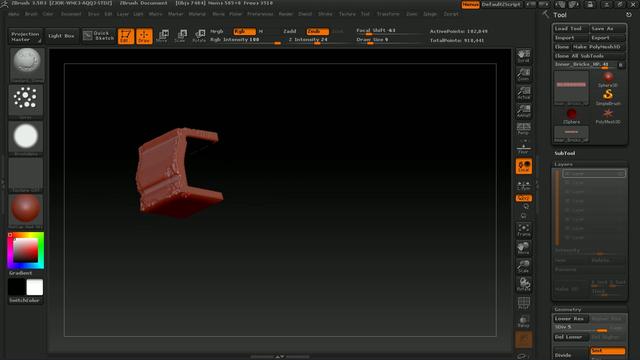Open the Transform menu

coord(388,14)
